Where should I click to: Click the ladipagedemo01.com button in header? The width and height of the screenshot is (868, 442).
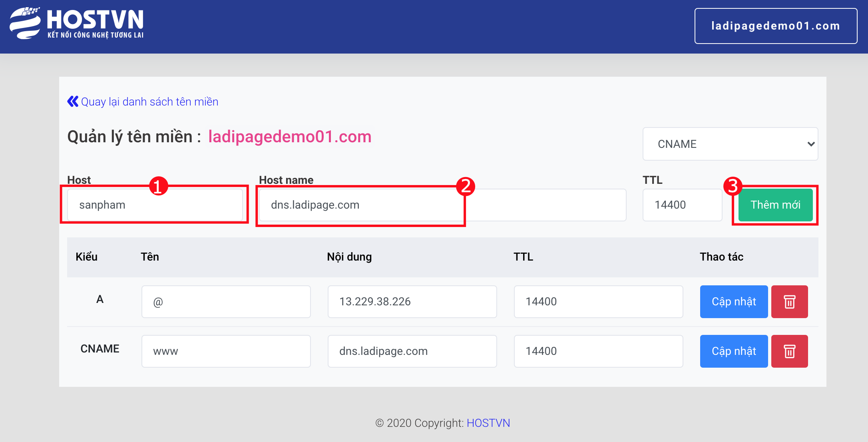[775, 26]
